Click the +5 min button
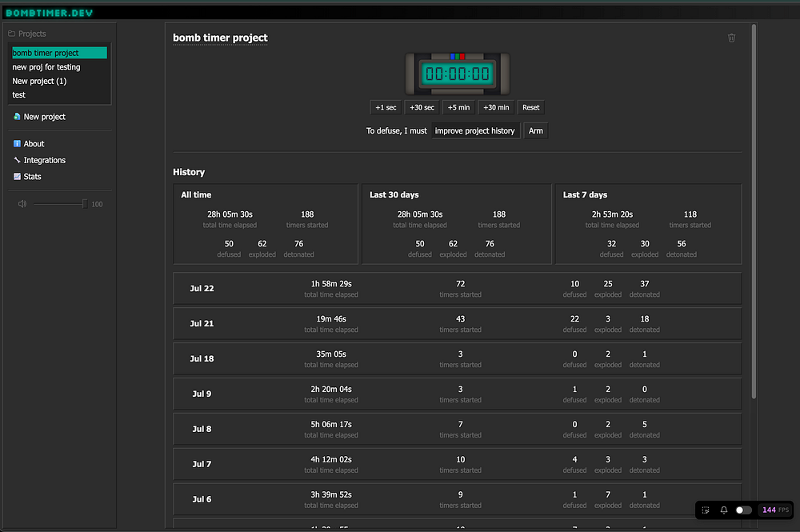 coord(458,108)
